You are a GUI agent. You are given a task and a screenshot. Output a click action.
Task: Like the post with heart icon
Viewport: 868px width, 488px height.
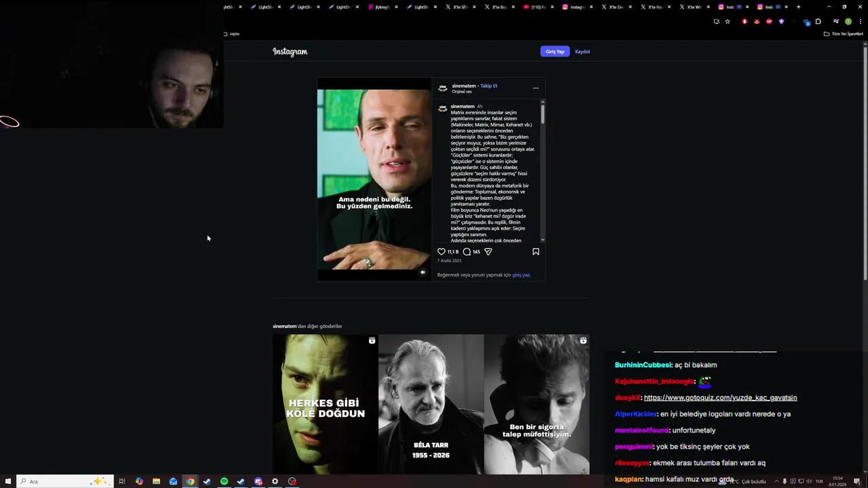coord(441,251)
